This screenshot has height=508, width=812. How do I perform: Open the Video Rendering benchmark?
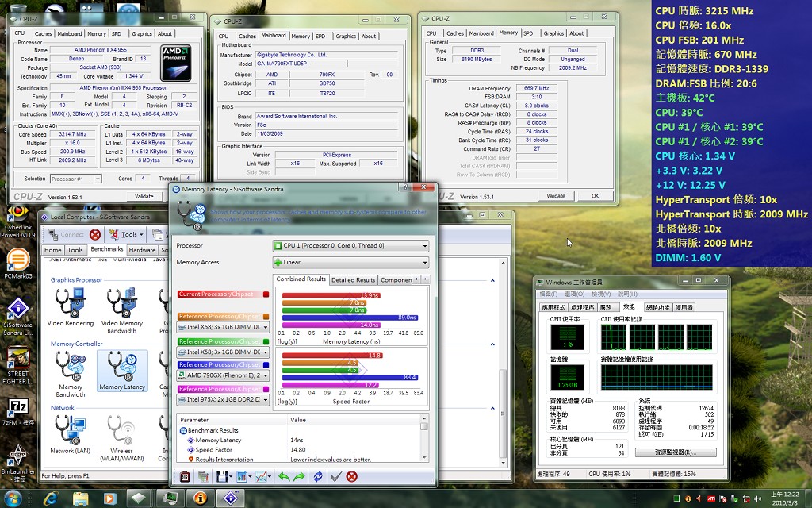pos(70,307)
